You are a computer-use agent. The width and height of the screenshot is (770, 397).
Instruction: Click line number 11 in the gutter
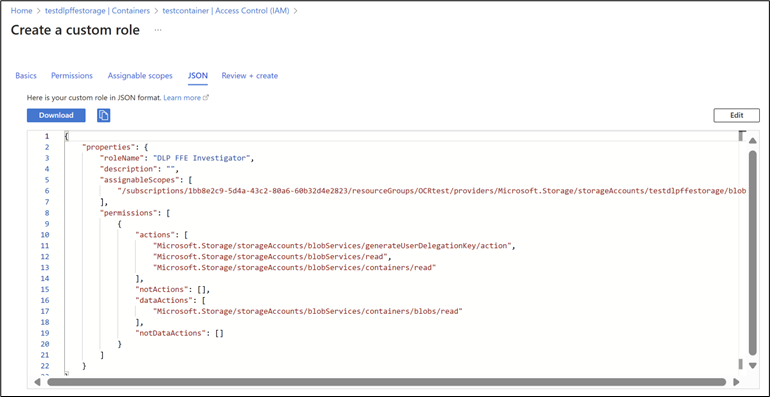tap(46, 245)
